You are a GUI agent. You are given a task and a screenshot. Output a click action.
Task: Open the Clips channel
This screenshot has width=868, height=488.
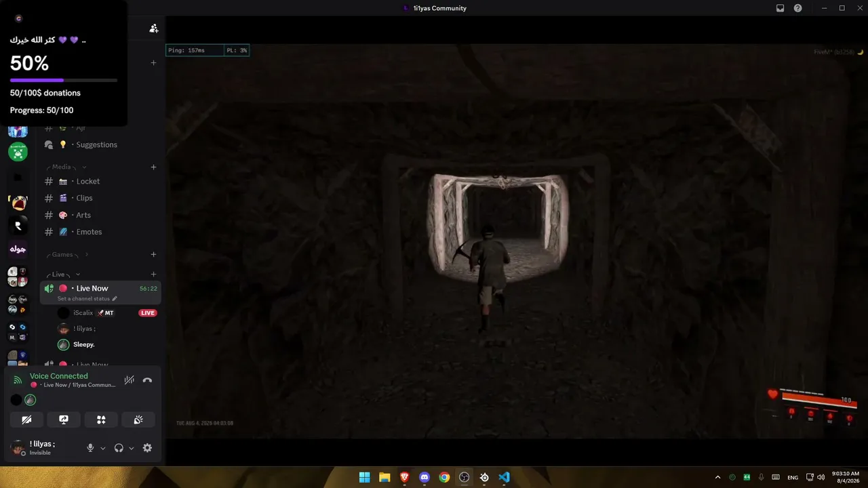pyautogui.click(x=100, y=198)
